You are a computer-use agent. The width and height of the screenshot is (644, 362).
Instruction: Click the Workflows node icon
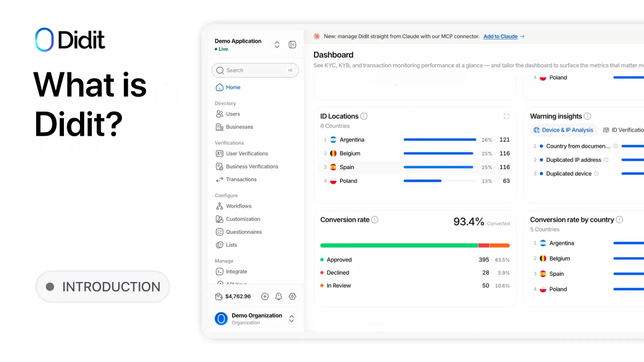tap(219, 206)
